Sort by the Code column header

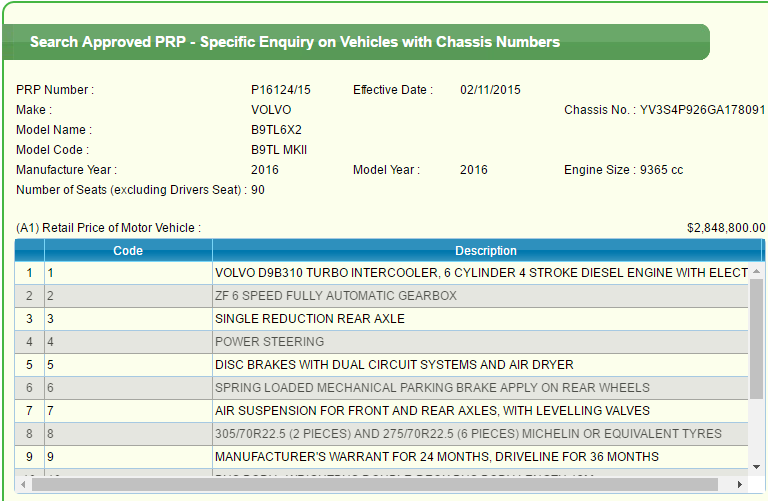click(x=128, y=251)
